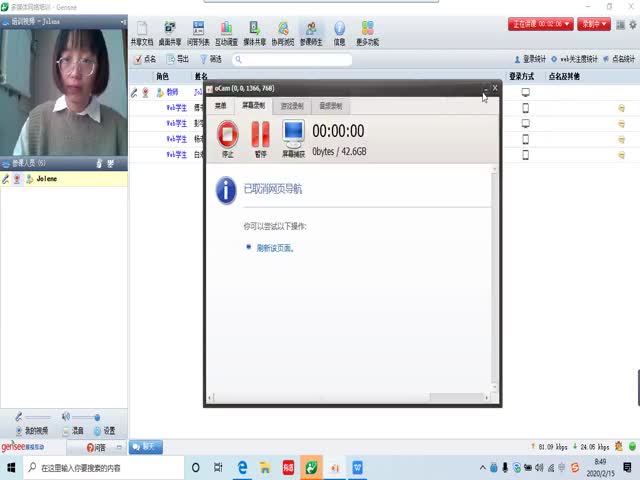Open Gensee settings gear at top right

point(633,25)
